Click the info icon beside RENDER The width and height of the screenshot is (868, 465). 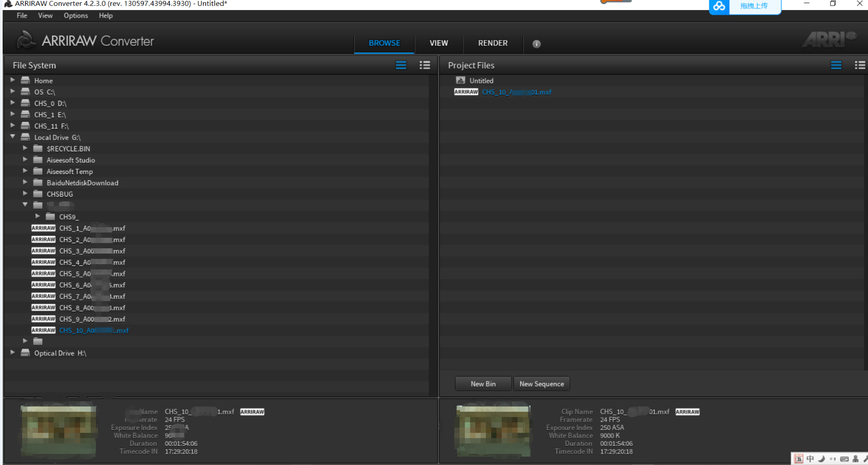point(537,44)
